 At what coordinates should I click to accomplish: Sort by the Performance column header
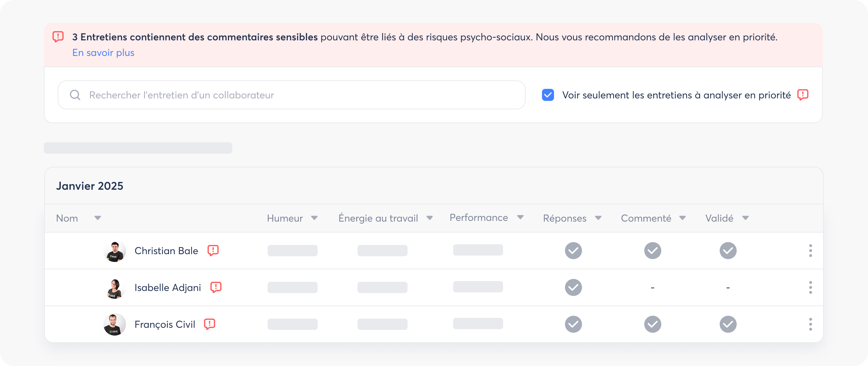click(x=520, y=217)
